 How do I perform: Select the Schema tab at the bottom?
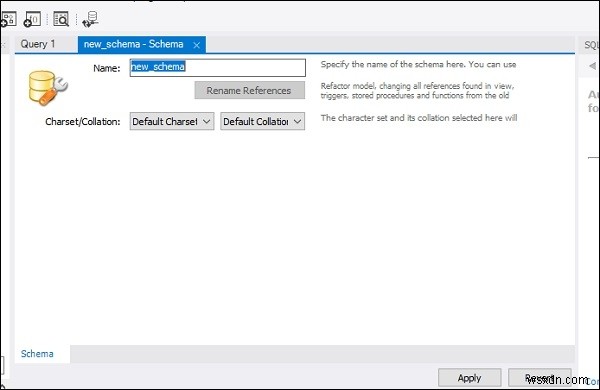(x=37, y=354)
